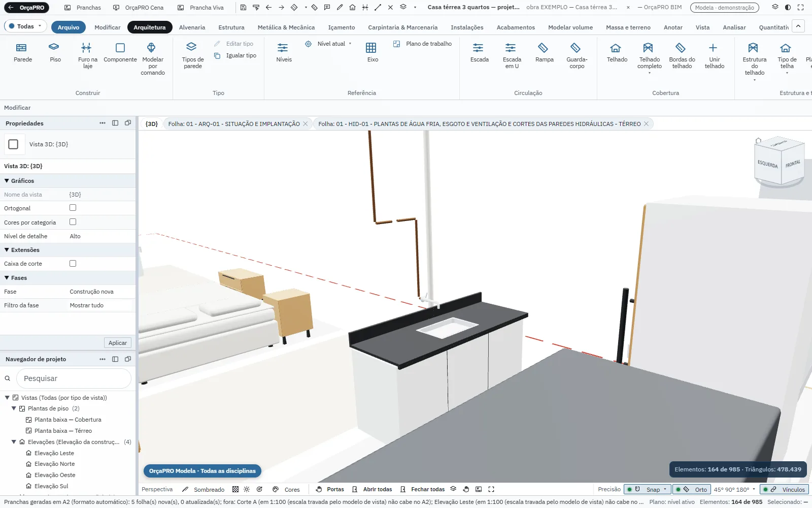Viewport: 812px width, 508px height.
Task: Open the Todas discipline dropdown
Action: pos(25,26)
